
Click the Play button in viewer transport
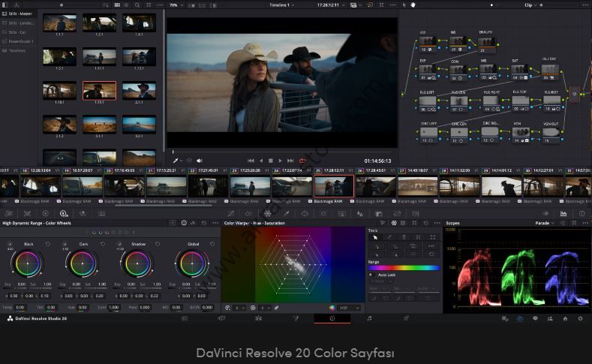pos(281,161)
